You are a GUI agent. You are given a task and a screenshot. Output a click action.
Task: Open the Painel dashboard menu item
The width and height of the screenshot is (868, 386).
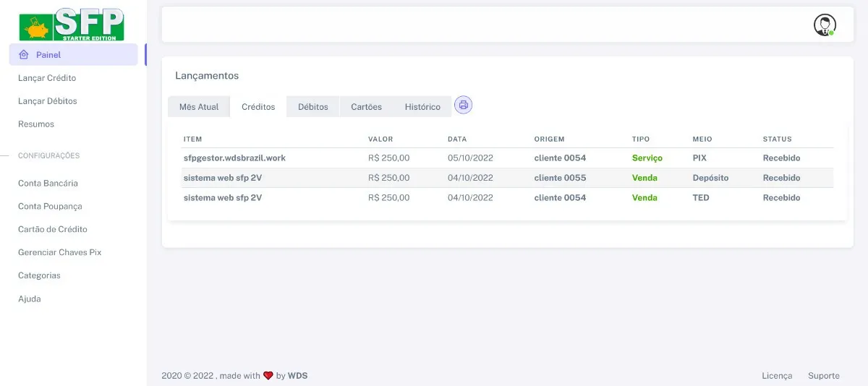pyautogui.click(x=74, y=55)
